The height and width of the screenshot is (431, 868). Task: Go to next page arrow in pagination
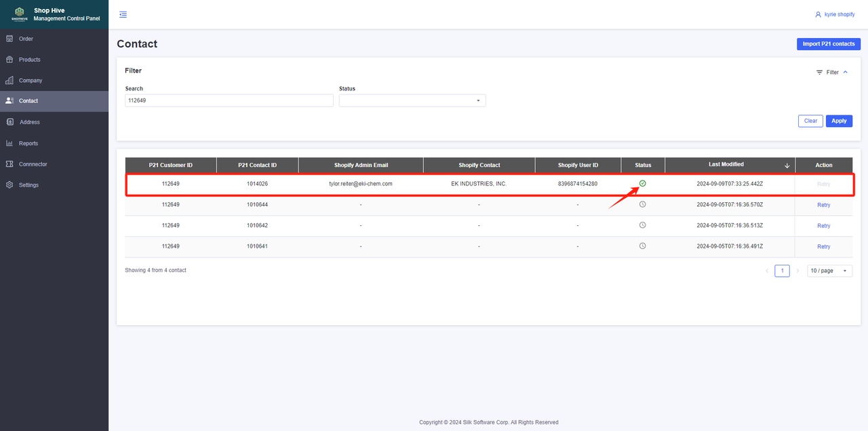point(797,271)
